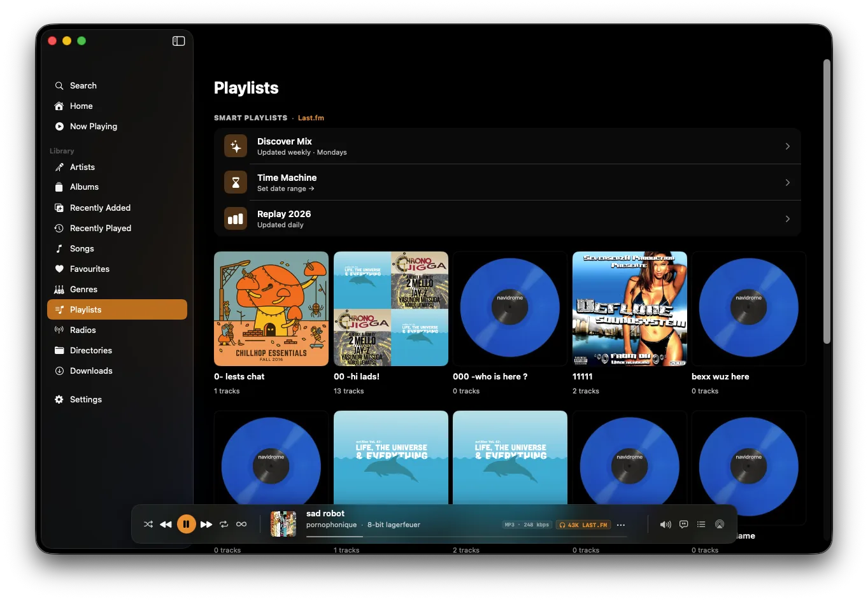This screenshot has width=868, height=601.
Task: Seek within the track progress bar
Action: 467,537
